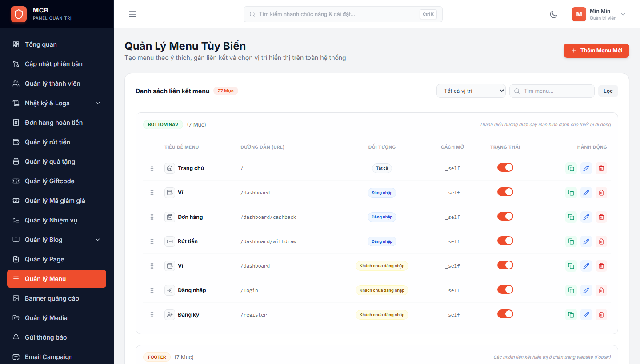Image resolution: width=640 pixels, height=364 pixels.
Task: Go to Quản lý quà tặng
Action: pos(57,162)
